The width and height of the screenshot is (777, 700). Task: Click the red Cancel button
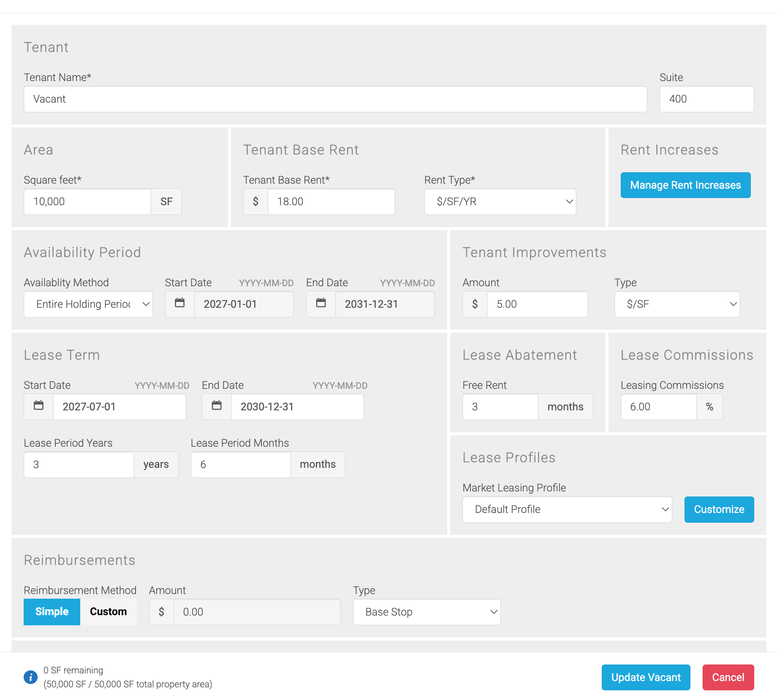pyautogui.click(x=728, y=677)
